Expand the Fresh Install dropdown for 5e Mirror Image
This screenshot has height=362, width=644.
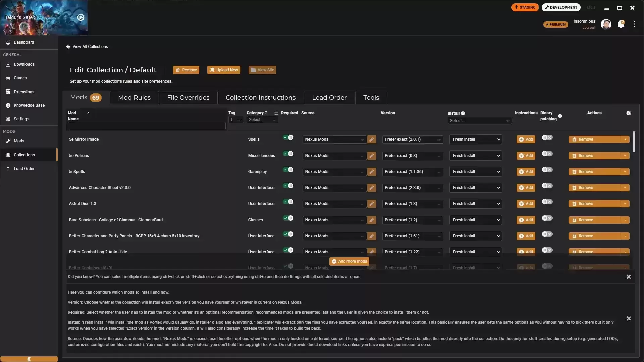(476, 139)
